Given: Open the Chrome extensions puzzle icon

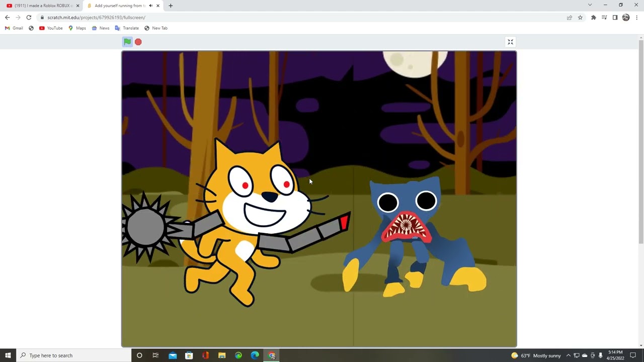Looking at the screenshot, I should (594, 18).
